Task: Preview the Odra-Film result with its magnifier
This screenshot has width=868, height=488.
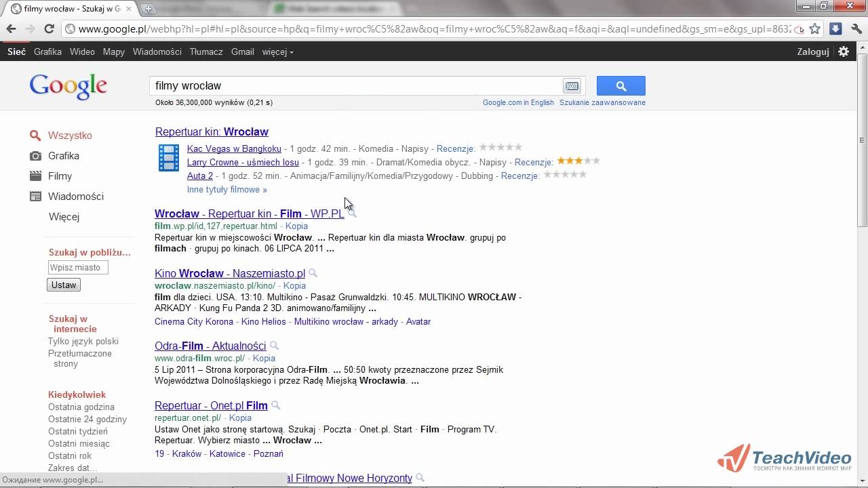Action: click(274, 346)
